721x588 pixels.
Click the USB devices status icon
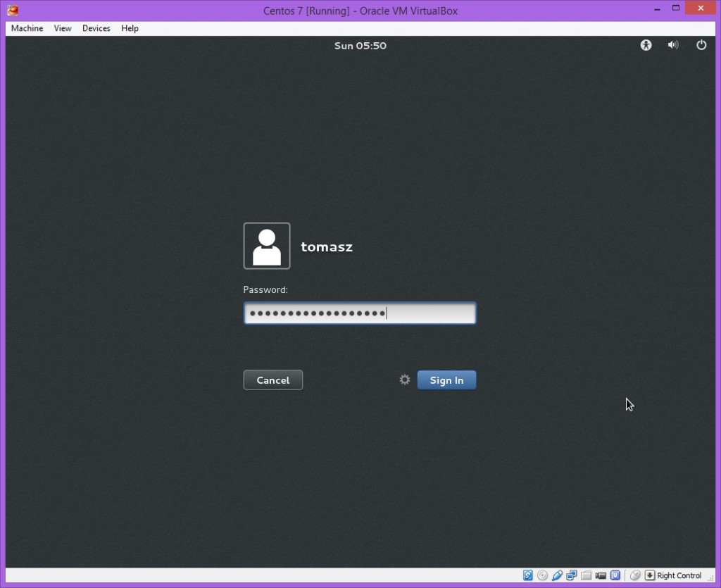tap(557, 575)
